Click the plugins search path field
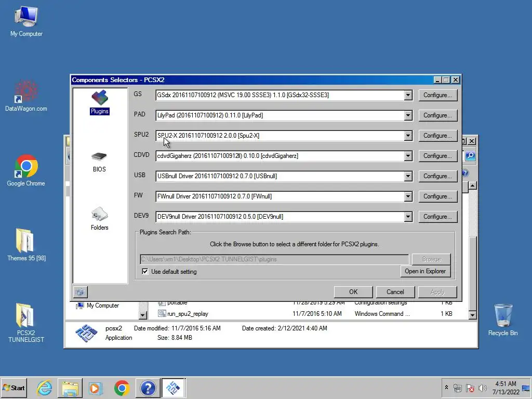The height and width of the screenshot is (399, 532). pyautogui.click(x=274, y=259)
